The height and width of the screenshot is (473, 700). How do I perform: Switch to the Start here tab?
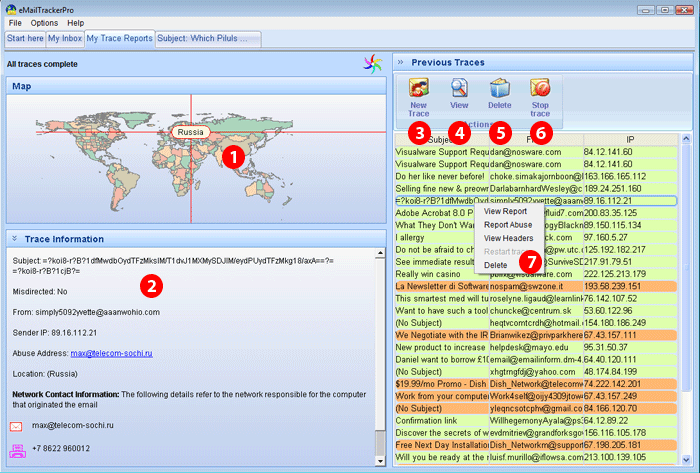pos(25,38)
